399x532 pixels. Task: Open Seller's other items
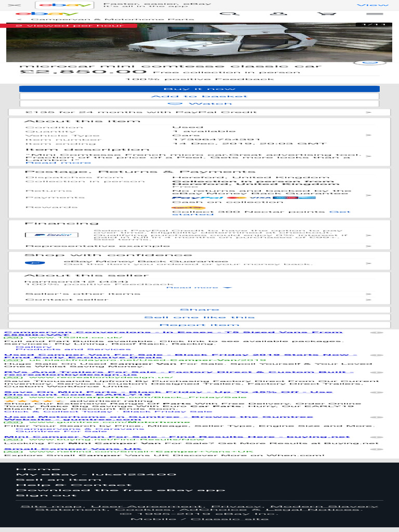pos(199,294)
